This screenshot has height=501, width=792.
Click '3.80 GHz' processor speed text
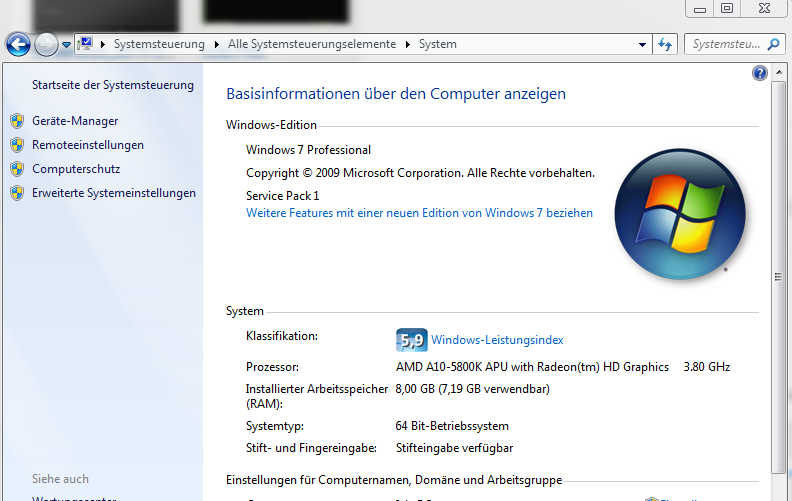point(707,367)
